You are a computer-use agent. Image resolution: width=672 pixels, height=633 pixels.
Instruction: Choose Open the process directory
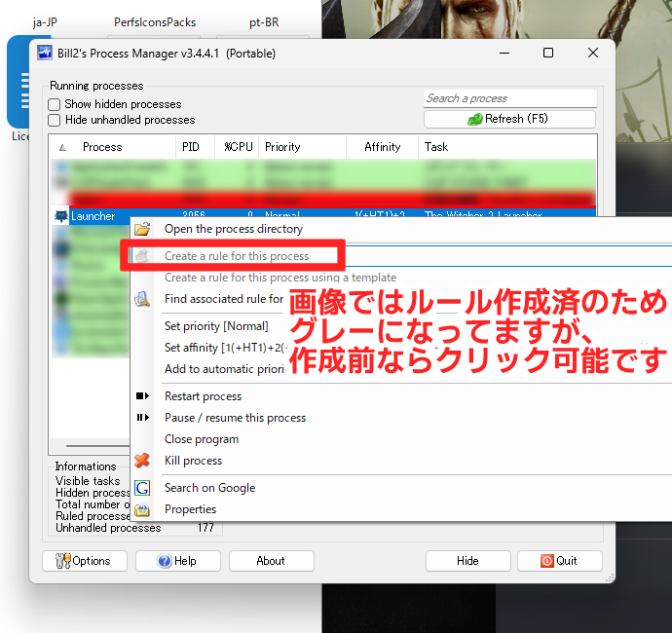234,229
